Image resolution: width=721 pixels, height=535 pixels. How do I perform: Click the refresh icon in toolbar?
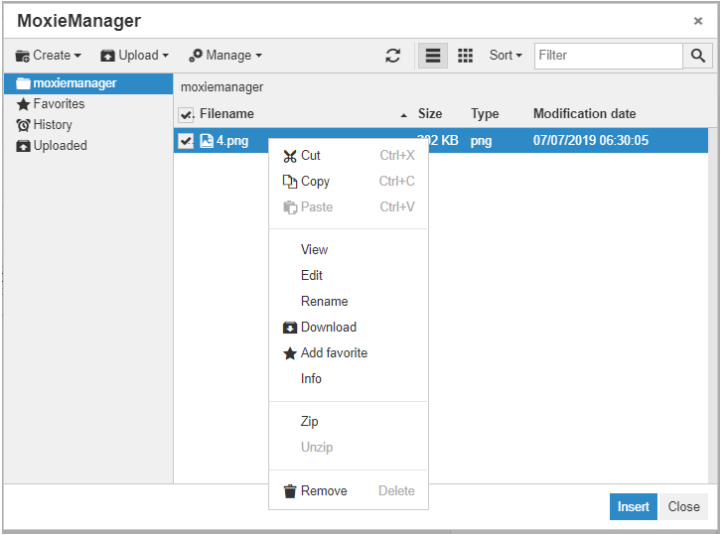pos(393,56)
